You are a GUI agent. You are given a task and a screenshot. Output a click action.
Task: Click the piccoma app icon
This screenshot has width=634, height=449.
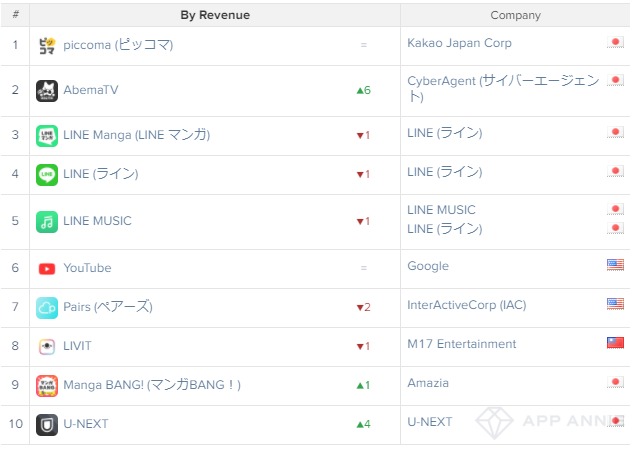coord(46,45)
